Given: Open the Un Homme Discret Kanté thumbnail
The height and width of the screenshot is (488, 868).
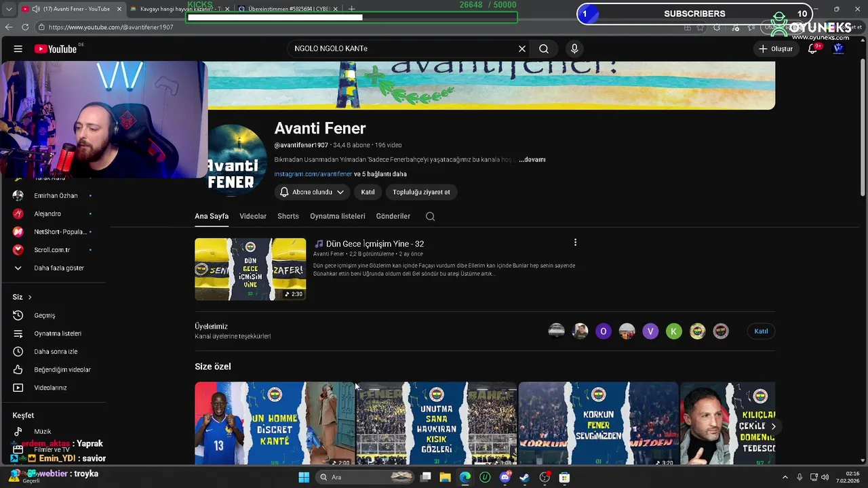Looking at the screenshot, I should 275,424.
